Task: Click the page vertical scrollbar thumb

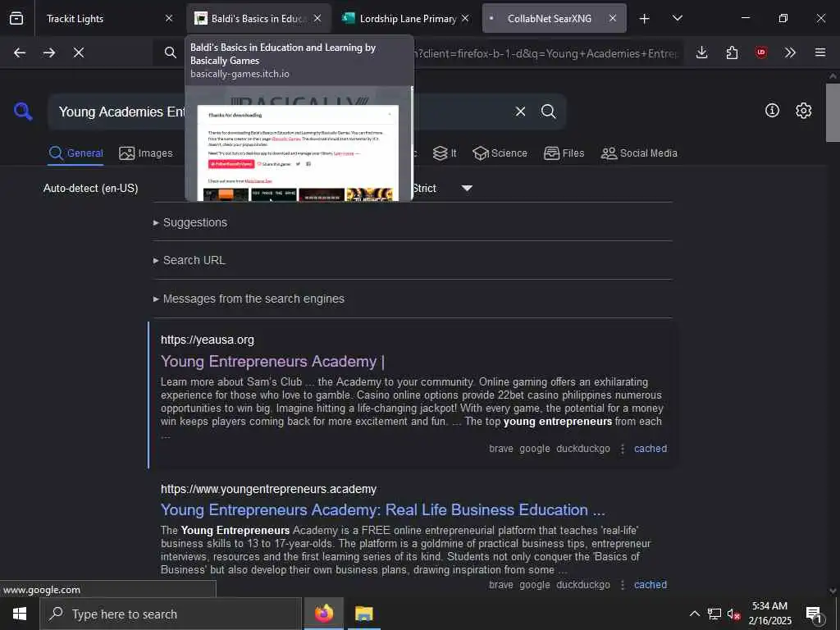Action: tap(833, 112)
